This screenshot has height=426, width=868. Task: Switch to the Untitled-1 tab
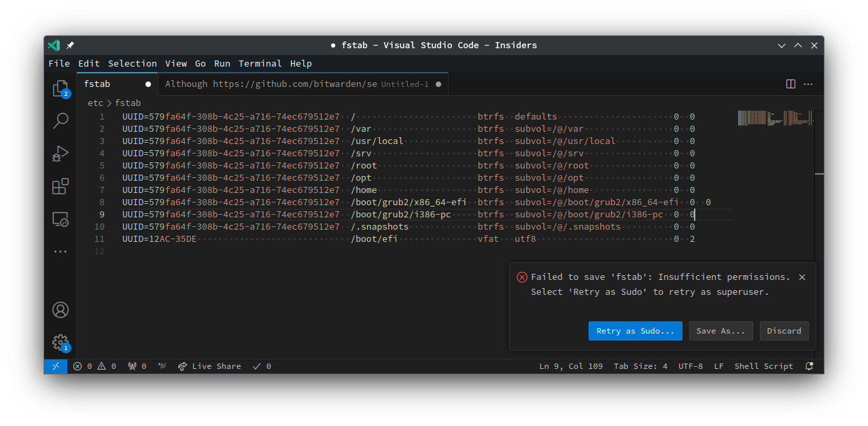click(x=303, y=84)
